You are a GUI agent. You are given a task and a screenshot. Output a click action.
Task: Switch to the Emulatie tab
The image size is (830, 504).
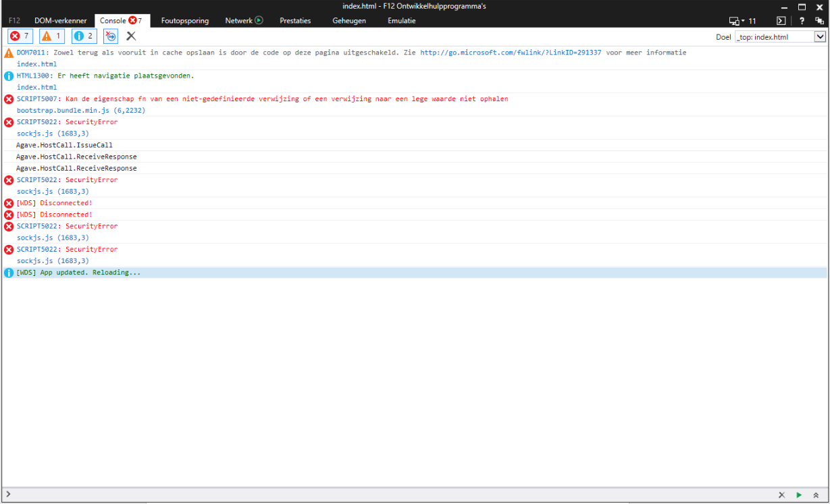(x=402, y=21)
